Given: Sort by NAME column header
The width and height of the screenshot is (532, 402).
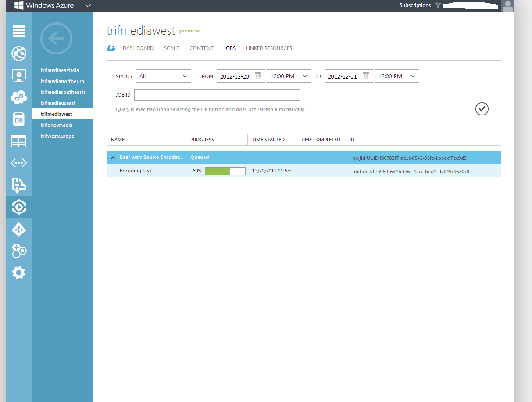Looking at the screenshot, I should coord(118,140).
